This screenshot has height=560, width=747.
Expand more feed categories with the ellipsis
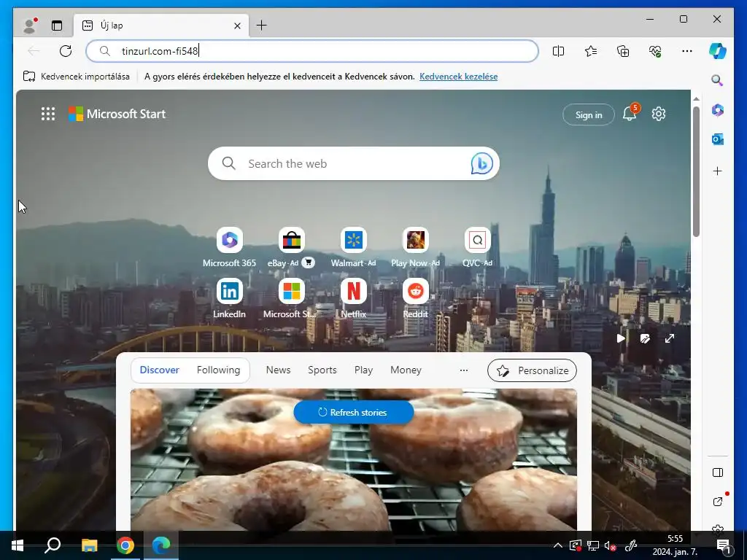[463, 370]
